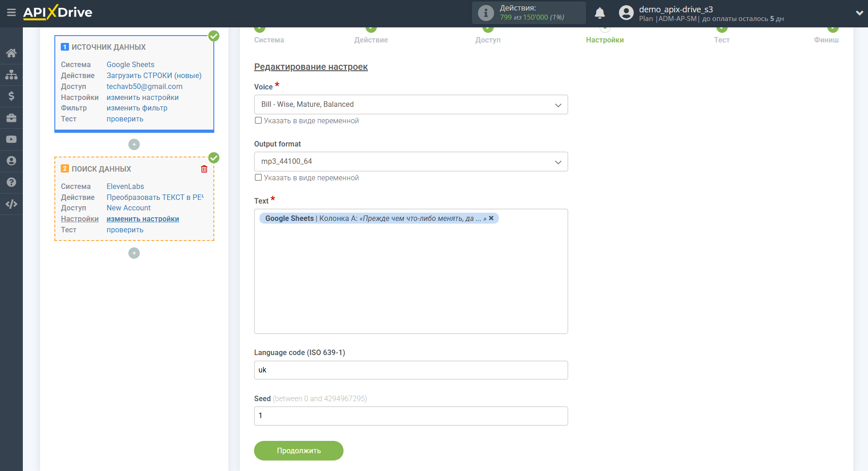Expand the account menu chevron
Image resolution: width=868 pixels, height=471 pixels.
859,13
